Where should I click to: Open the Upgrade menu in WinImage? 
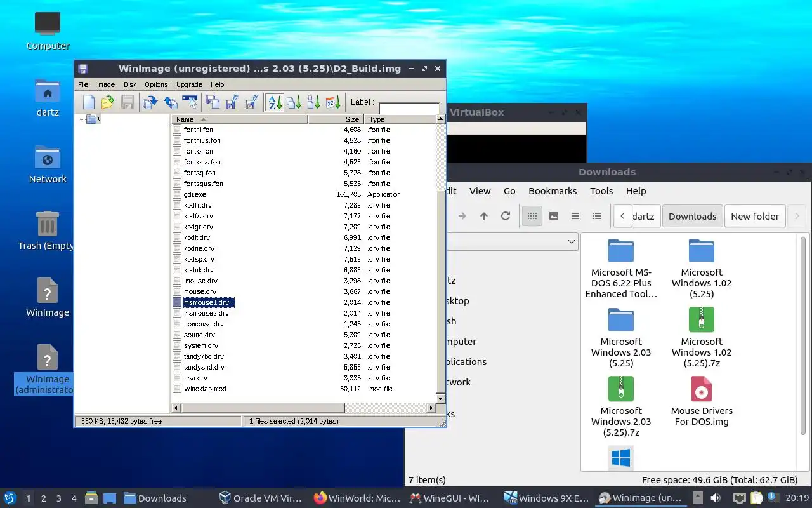click(189, 84)
